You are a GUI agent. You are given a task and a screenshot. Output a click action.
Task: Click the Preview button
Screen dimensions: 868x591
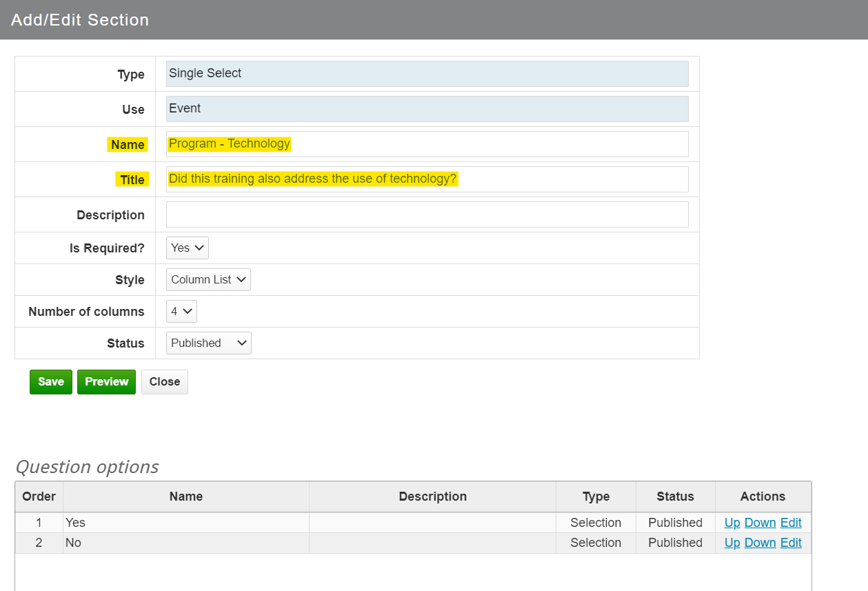tap(105, 381)
